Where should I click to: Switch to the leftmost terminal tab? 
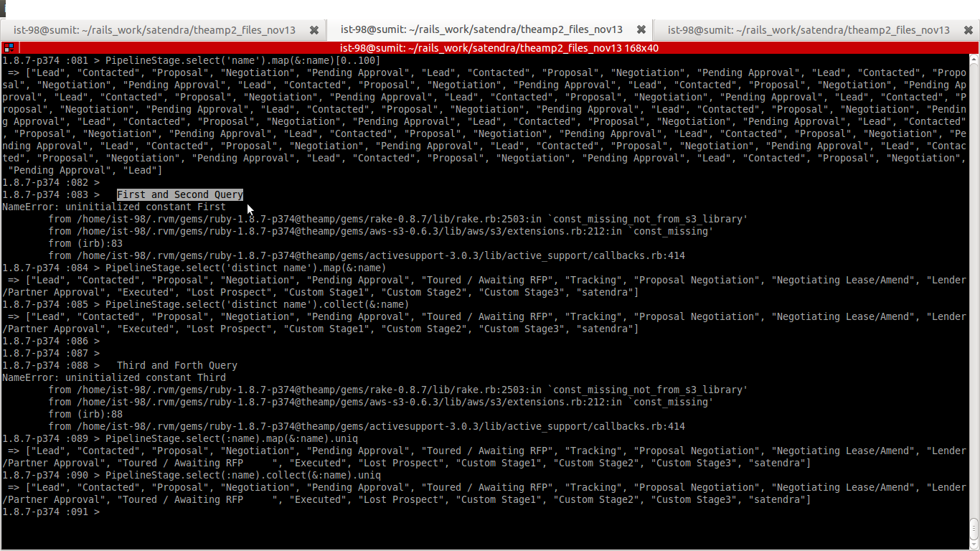[x=154, y=30]
